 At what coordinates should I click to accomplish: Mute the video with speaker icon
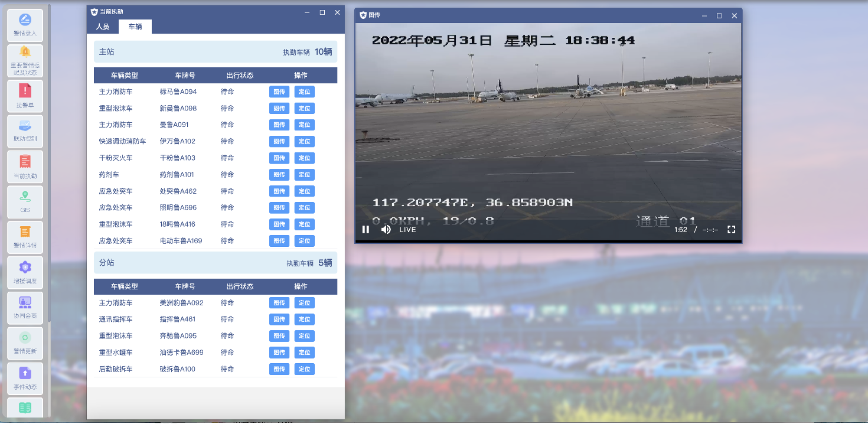pyautogui.click(x=386, y=230)
